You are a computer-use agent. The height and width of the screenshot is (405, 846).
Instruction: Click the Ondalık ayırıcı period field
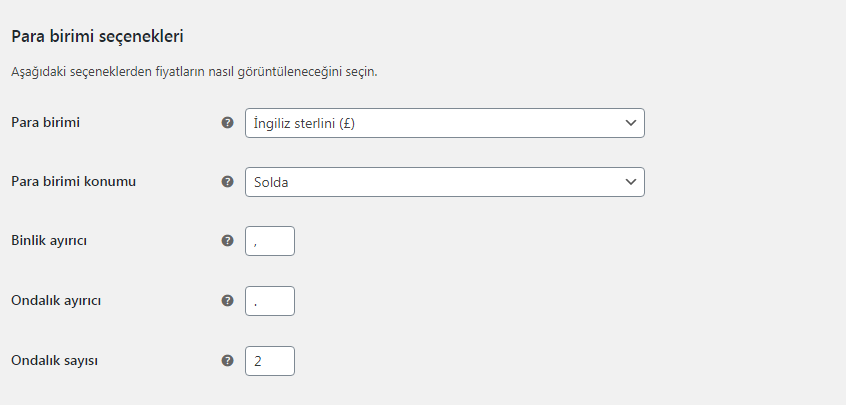(270, 301)
